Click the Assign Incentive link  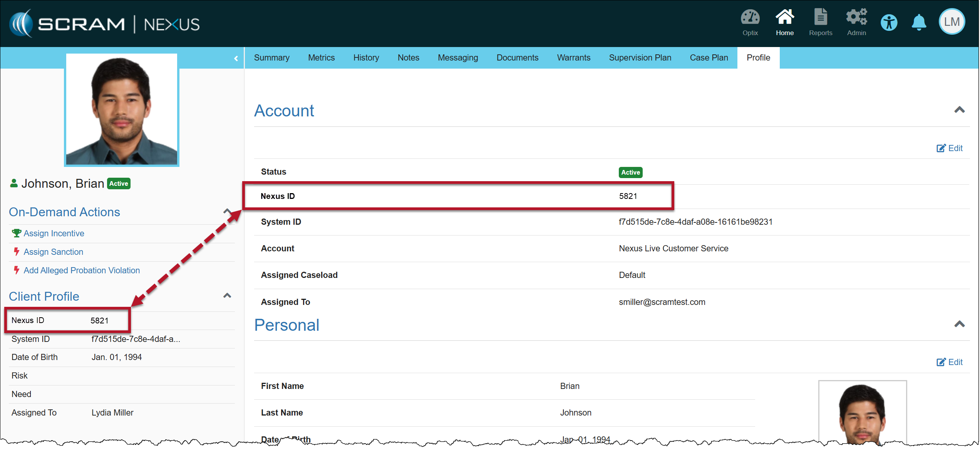[x=54, y=234]
